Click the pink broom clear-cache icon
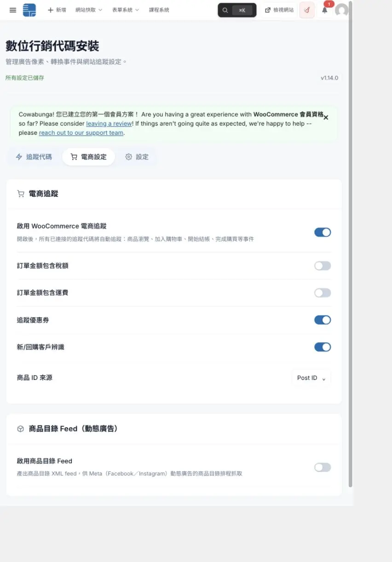Viewport: 392px width, 562px height. tap(307, 10)
